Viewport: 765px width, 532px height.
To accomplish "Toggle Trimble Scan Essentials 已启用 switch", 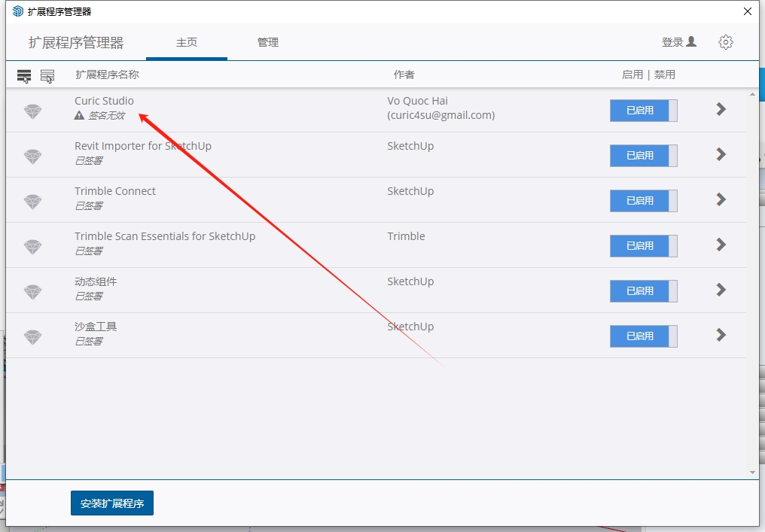I will [644, 246].
